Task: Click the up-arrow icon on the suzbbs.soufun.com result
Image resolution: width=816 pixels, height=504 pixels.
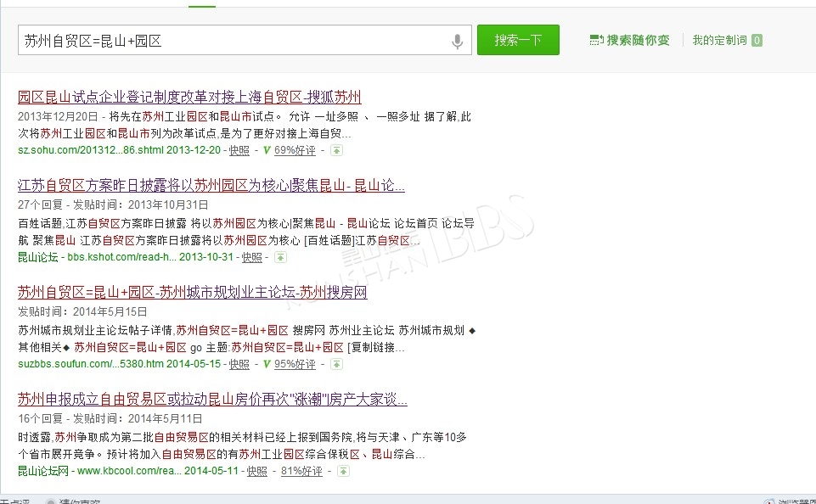Action: 337,364
